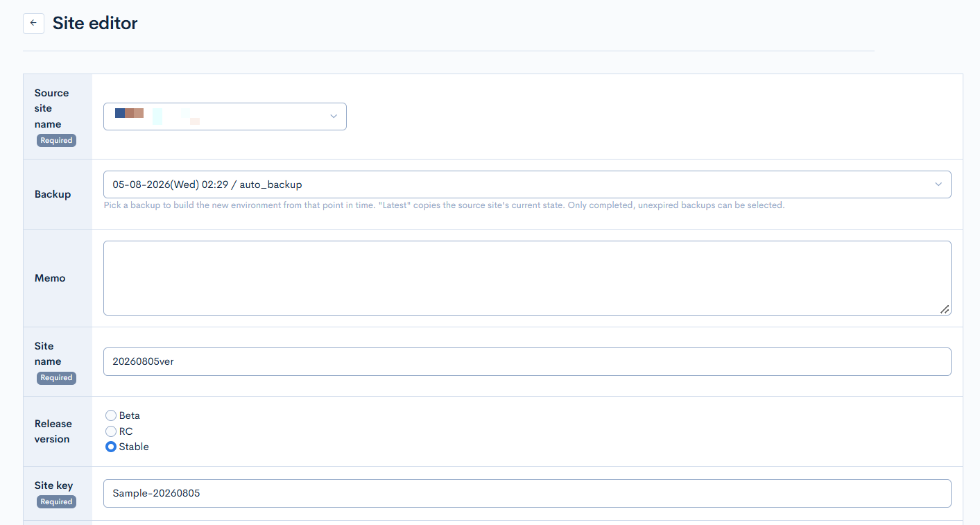Grab the Memo textarea resize handle
Viewport: 980px width, 525px height.
[945, 309]
